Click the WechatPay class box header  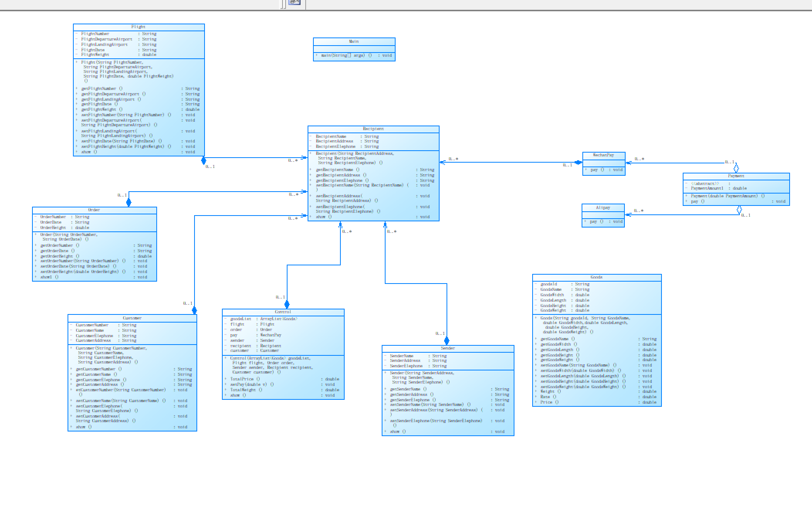pos(603,155)
